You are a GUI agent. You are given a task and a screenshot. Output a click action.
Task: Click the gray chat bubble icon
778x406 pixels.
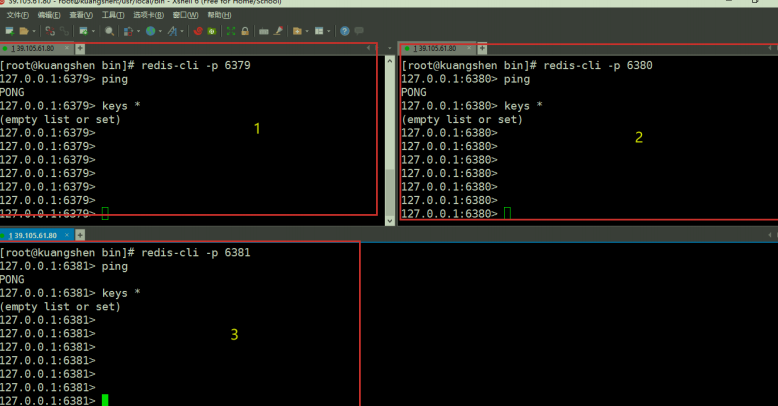click(x=359, y=31)
